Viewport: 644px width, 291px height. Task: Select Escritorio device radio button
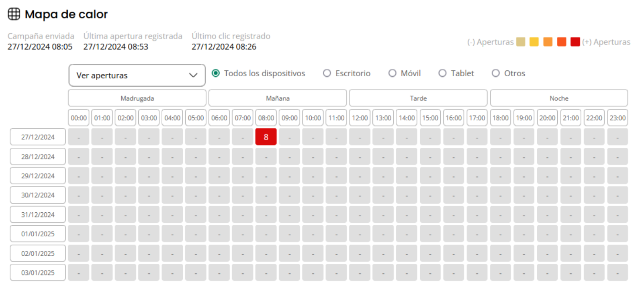pos(327,73)
